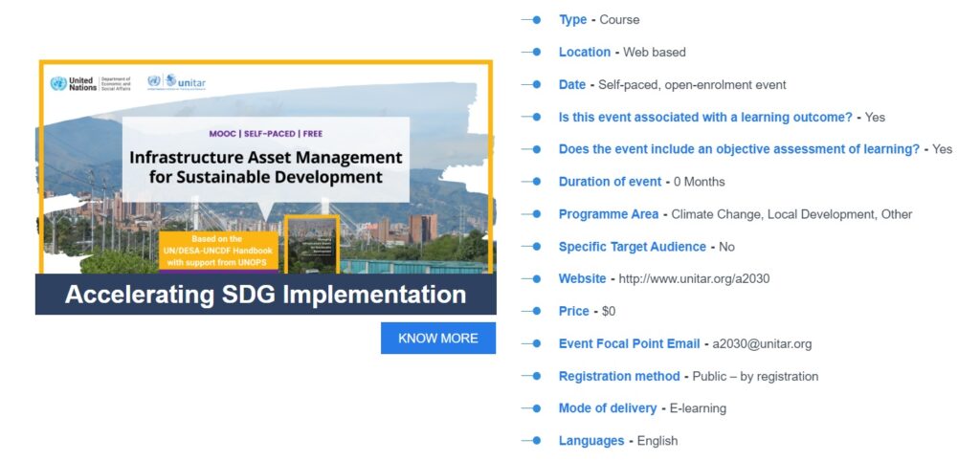Click the bullet marker beside Type
980x461 pixels.
click(x=536, y=19)
